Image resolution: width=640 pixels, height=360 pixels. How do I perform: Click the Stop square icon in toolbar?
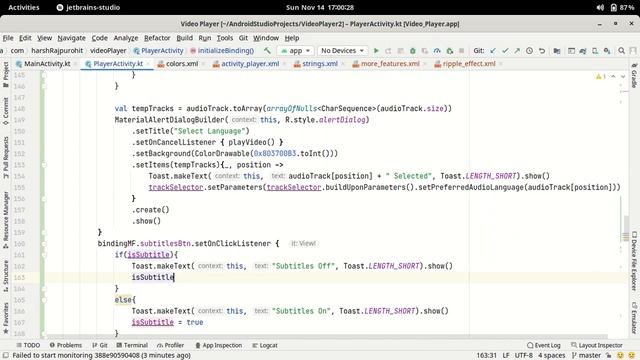pos(462,51)
